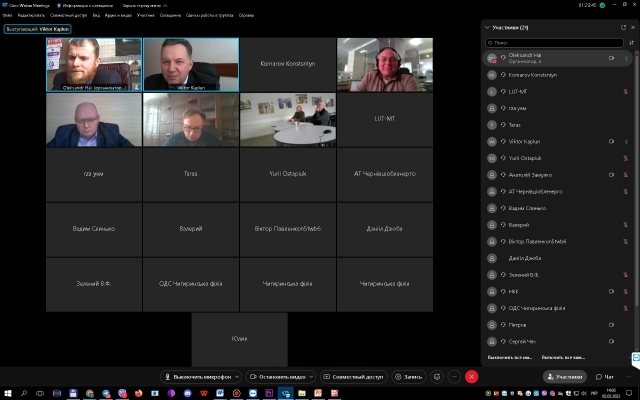Open the Справка menu

(x=246, y=15)
